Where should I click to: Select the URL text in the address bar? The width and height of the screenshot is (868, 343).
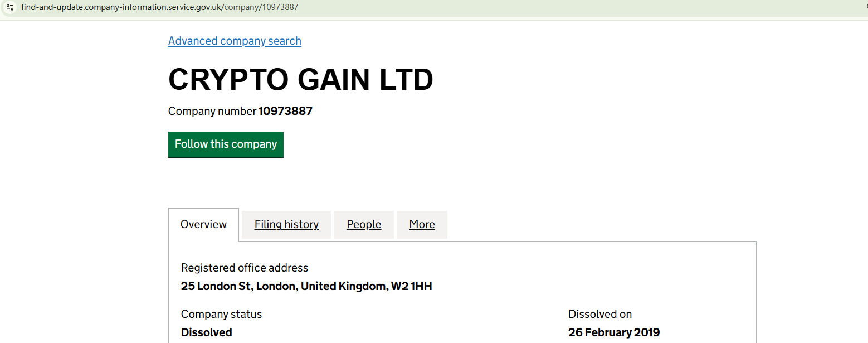[159, 7]
